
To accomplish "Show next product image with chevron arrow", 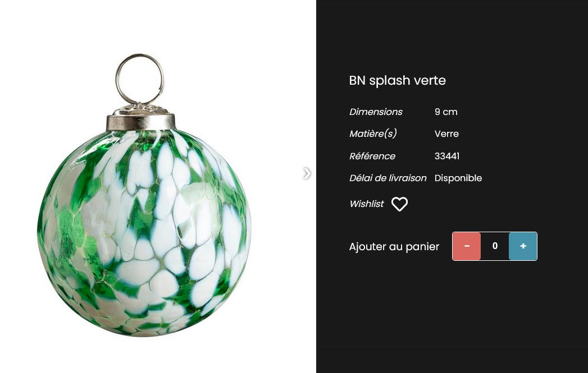I will coord(307,173).
